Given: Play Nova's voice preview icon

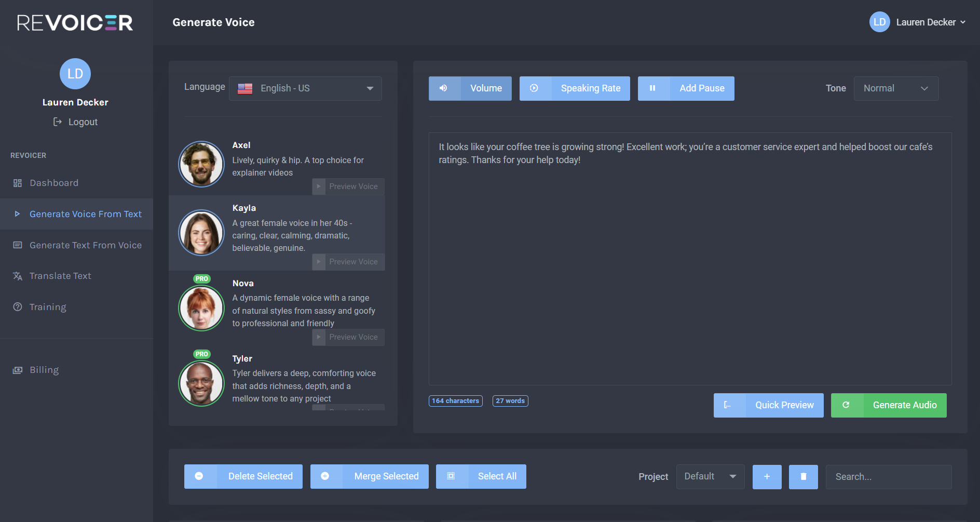Looking at the screenshot, I should (319, 337).
